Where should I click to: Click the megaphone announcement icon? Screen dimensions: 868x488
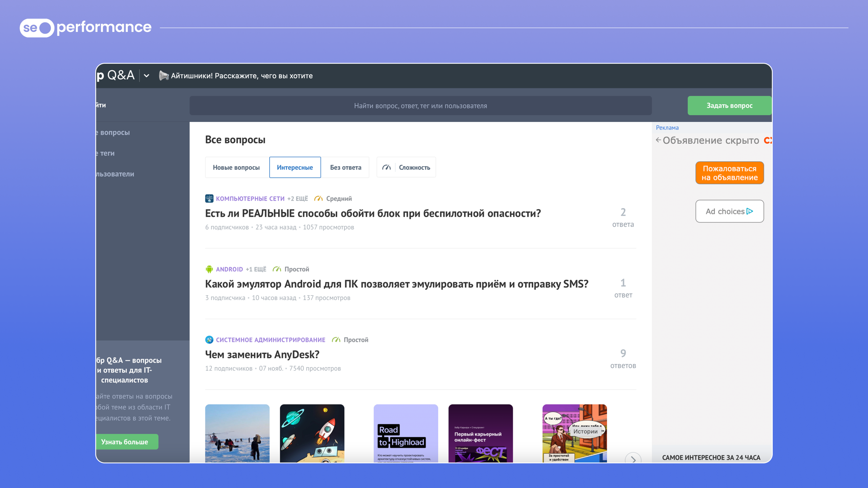click(163, 76)
